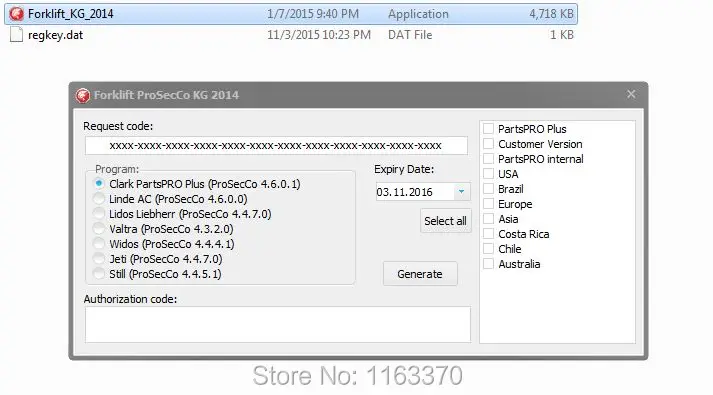Tick the Customer Version checkbox
This screenshot has width=713, height=395.
coord(488,144)
